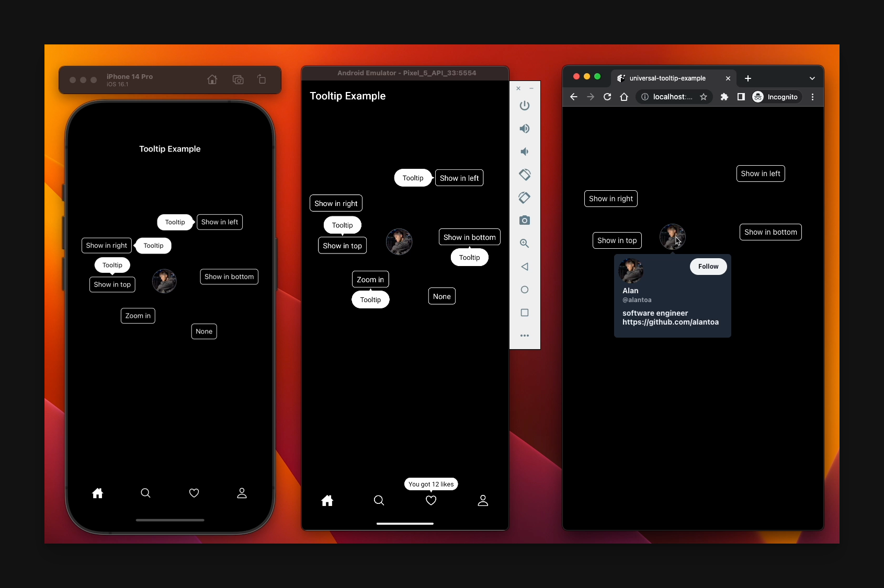The image size is (884, 588).
Task: Expand Chrome tab search chevron
Action: pyautogui.click(x=812, y=78)
